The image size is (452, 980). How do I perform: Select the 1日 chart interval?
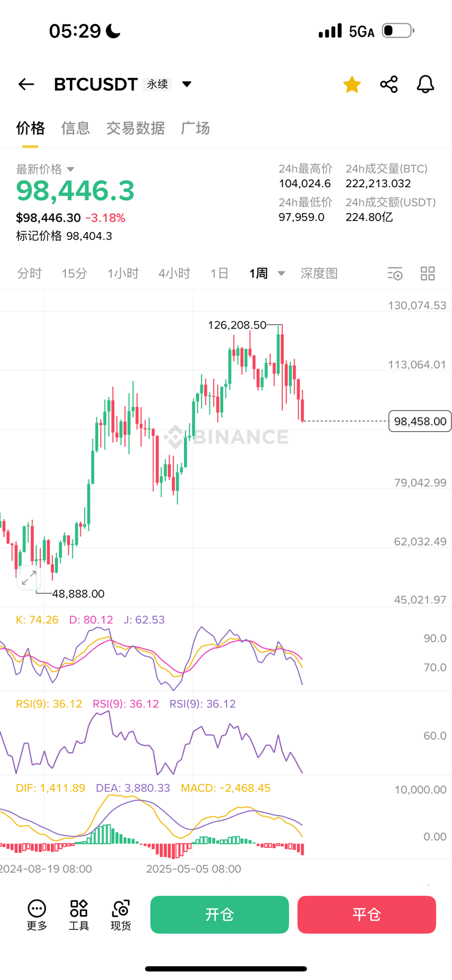pos(219,274)
